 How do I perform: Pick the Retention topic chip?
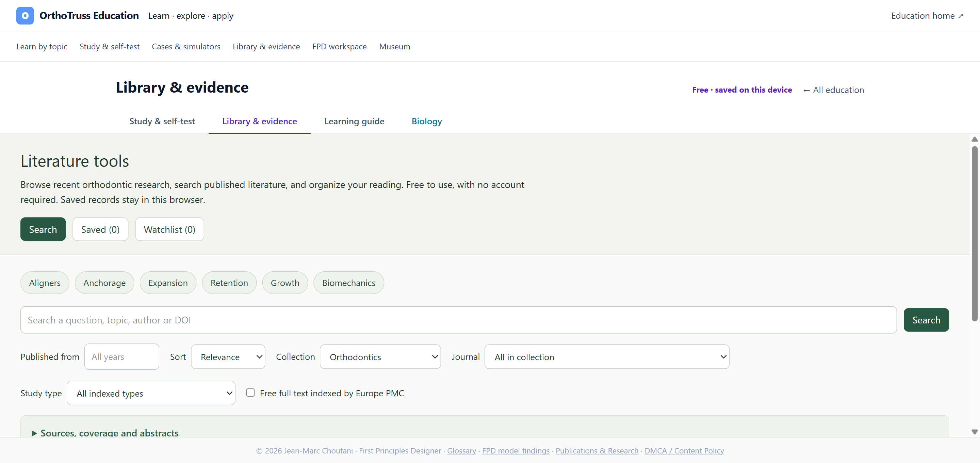(x=229, y=283)
